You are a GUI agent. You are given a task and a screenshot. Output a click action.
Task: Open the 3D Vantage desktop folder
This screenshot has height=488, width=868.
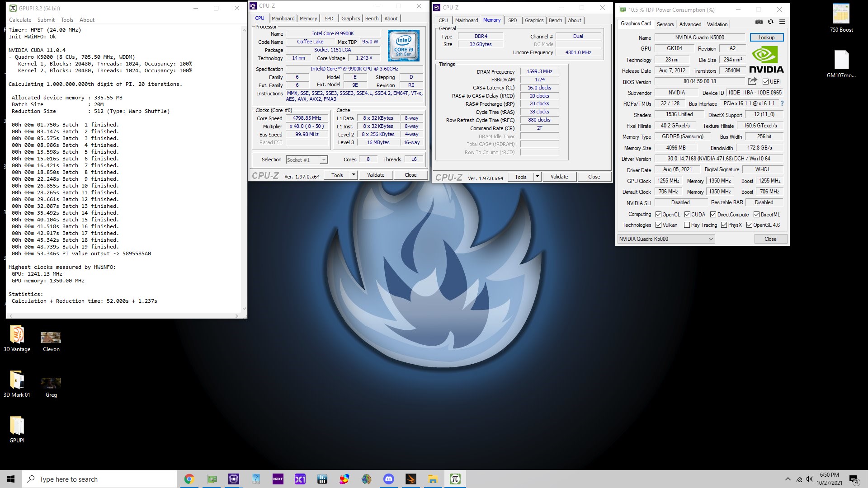coord(17,339)
